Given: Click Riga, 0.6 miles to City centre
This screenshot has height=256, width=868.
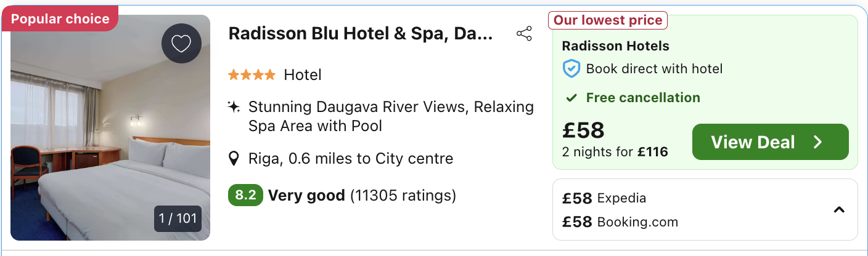Looking at the screenshot, I should point(350,159).
